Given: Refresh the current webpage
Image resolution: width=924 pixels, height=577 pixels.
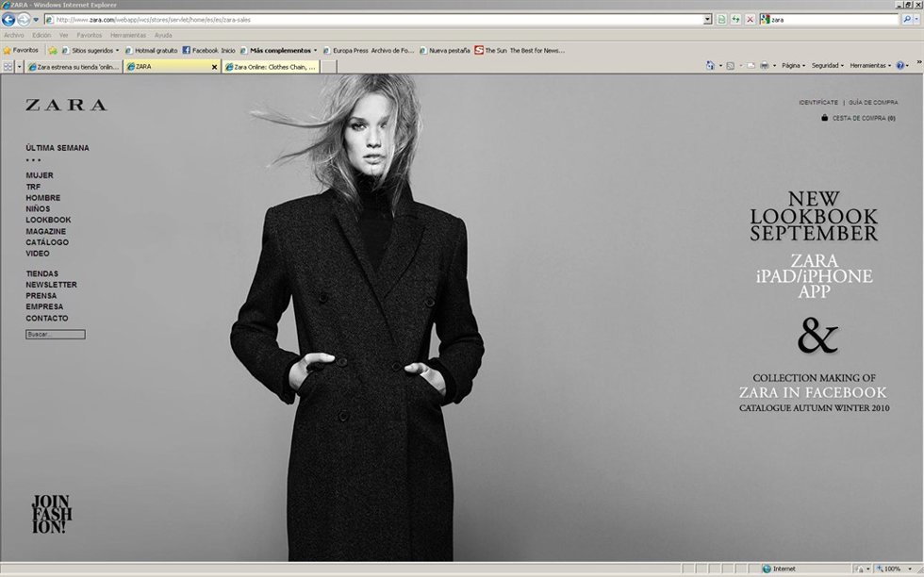Looking at the screenshot, I should point(735,19).
